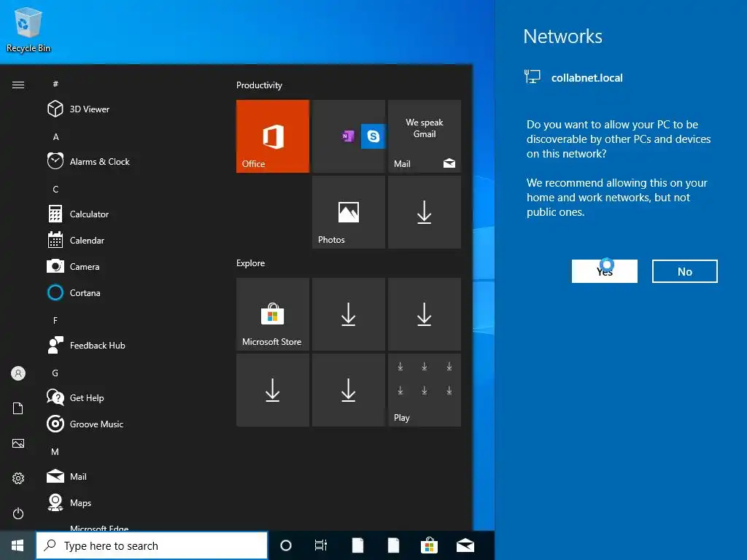Viewport: 747px width, 560px height.
Task: Click the C letter header
Action: 55,189
